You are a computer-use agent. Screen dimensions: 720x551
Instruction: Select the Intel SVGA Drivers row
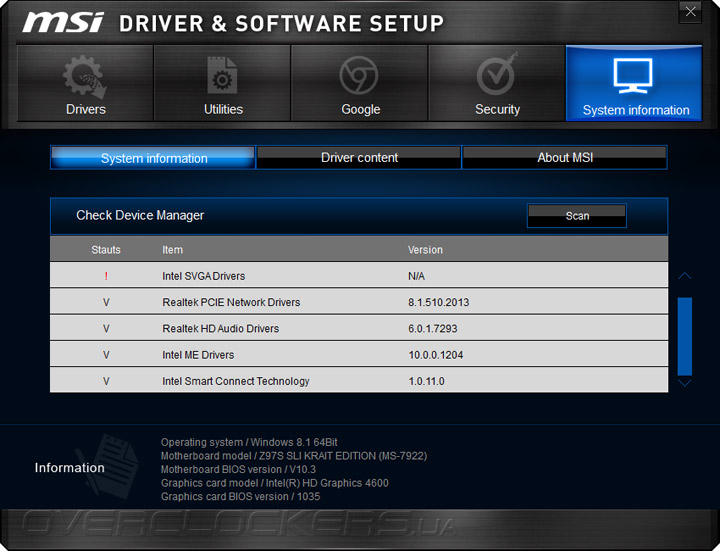(x=359, y=275)
